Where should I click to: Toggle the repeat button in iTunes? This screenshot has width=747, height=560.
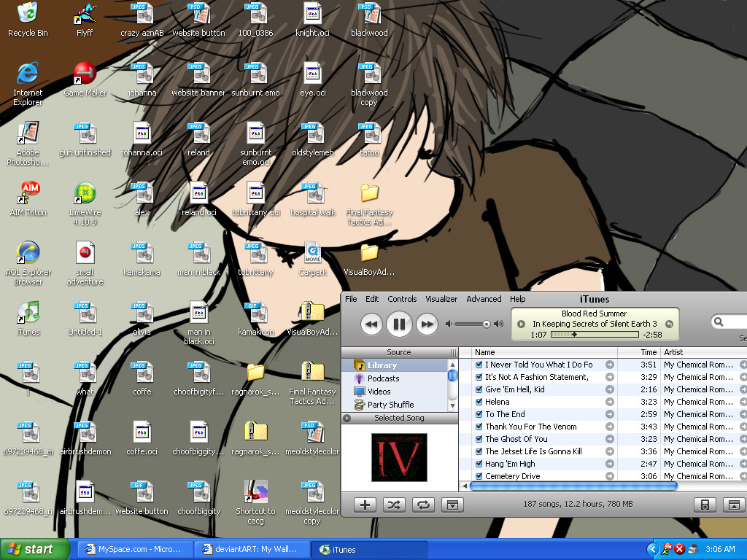pyautogui.click(x=422, y=505)
